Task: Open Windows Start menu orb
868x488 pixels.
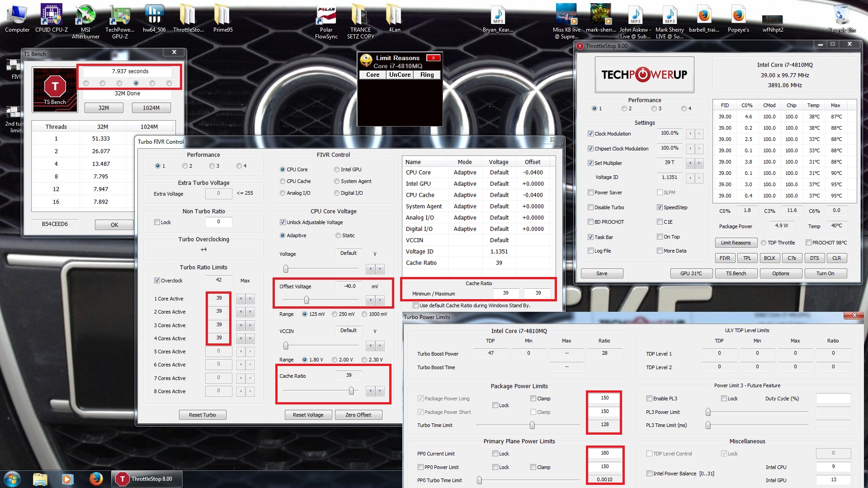Action: (12, 479)
